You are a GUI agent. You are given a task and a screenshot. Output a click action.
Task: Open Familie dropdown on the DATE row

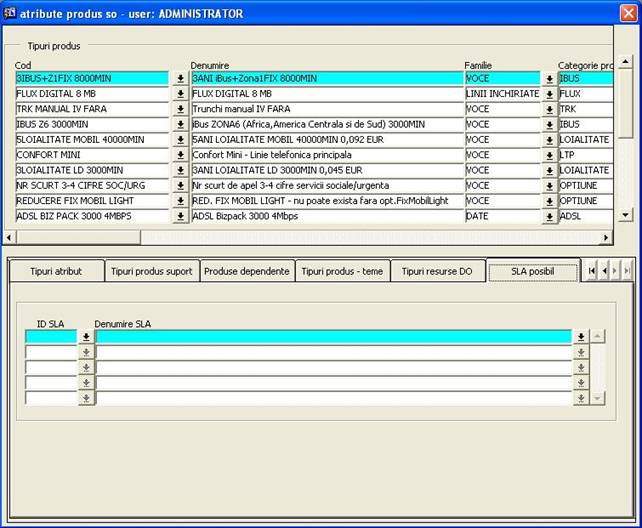549,217
